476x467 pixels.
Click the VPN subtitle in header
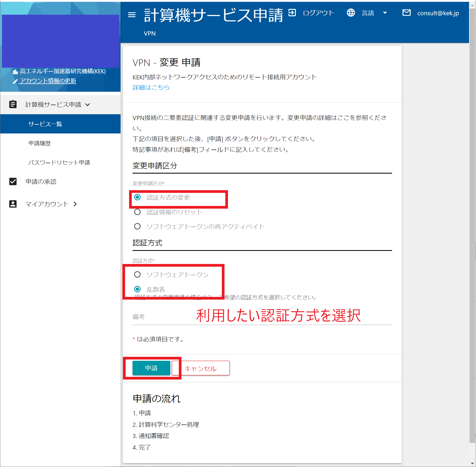[x=150, y=33]
